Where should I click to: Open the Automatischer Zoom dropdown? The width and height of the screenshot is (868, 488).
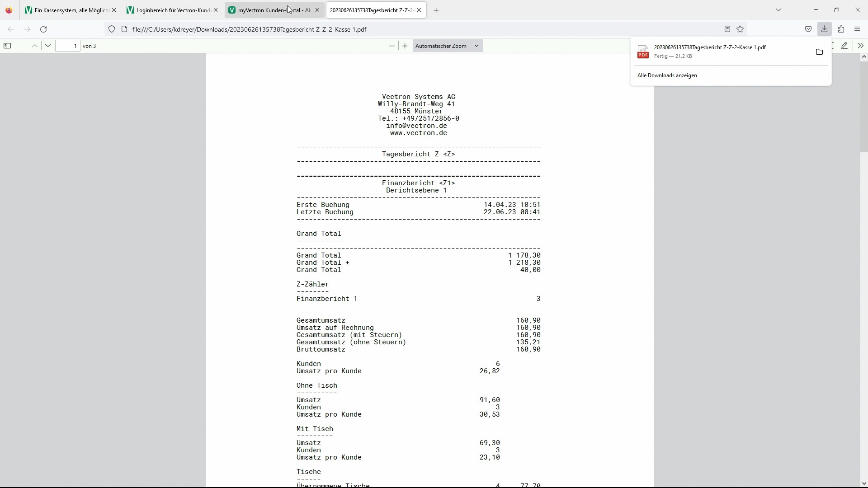coord(447,46)
